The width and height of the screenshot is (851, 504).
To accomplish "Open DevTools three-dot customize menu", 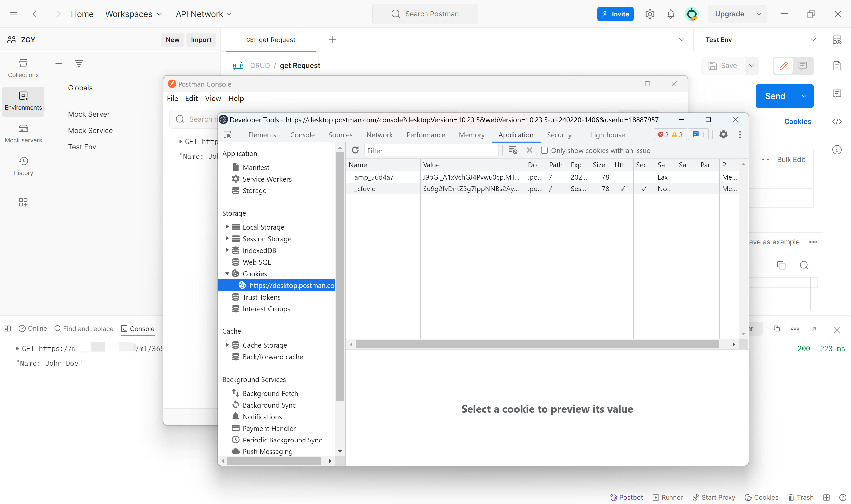I will click(740, 135).
